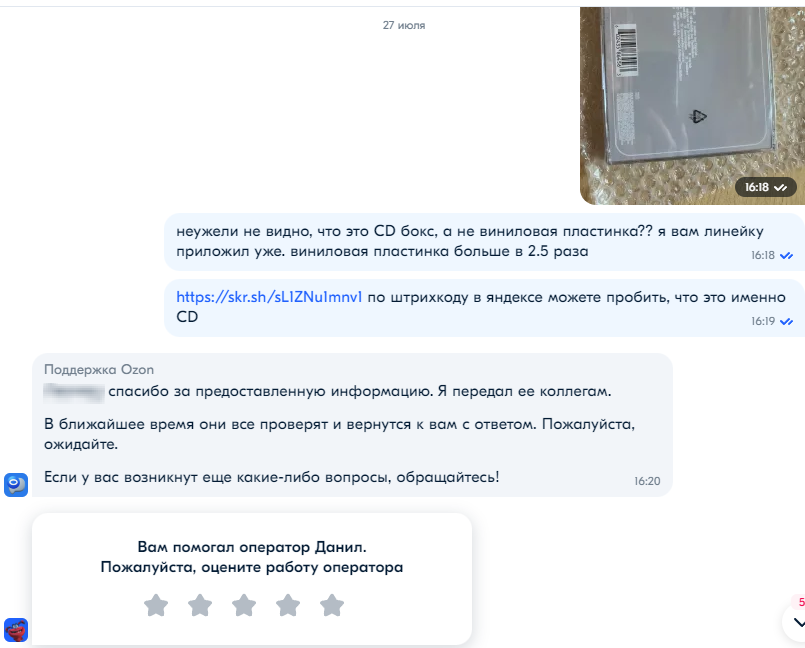Rate operator with fourth star

pyautogui.click(x=288, y=605)
